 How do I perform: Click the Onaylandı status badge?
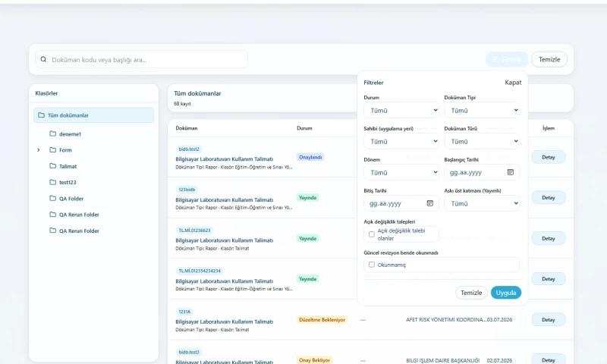click(x=310, y=157)
